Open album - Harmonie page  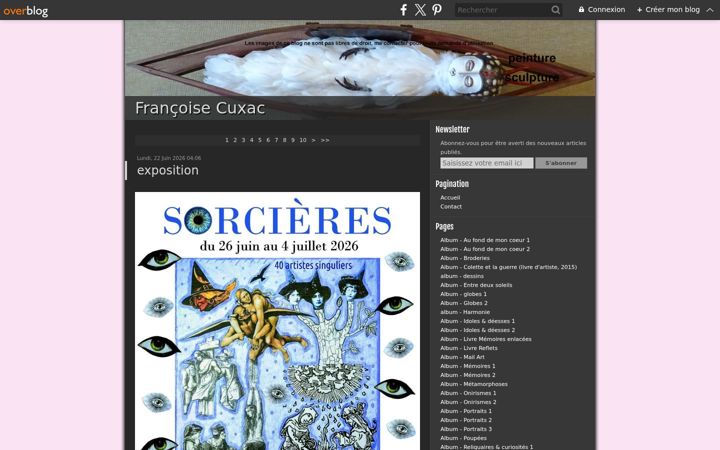465,312
